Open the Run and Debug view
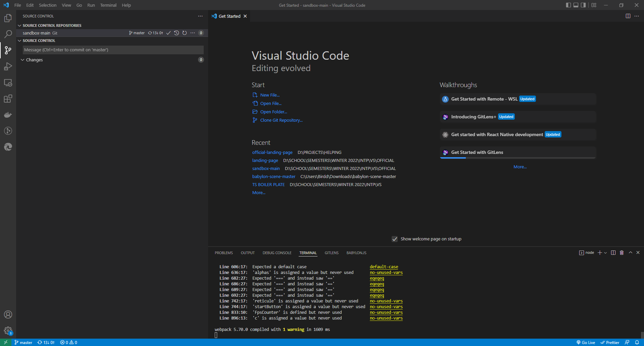 8,66
